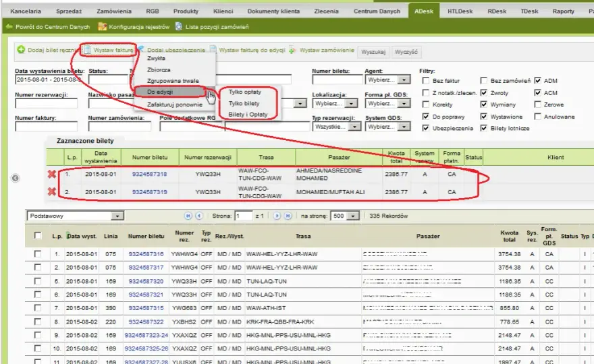Screen dimensions: 594x364
Task: Open the Agent dropdown
Action: pos(388,80)
